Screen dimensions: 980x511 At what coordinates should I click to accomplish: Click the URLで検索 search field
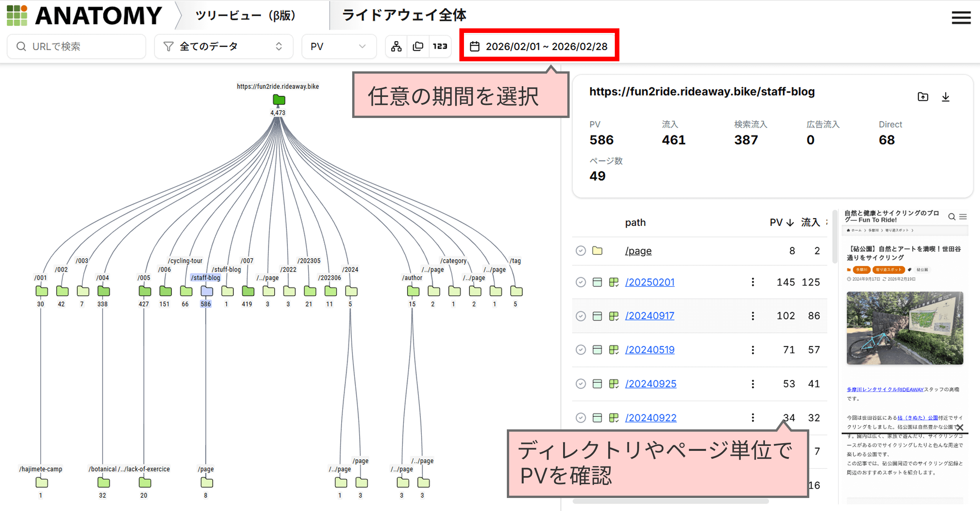click(x=77, y=46)
